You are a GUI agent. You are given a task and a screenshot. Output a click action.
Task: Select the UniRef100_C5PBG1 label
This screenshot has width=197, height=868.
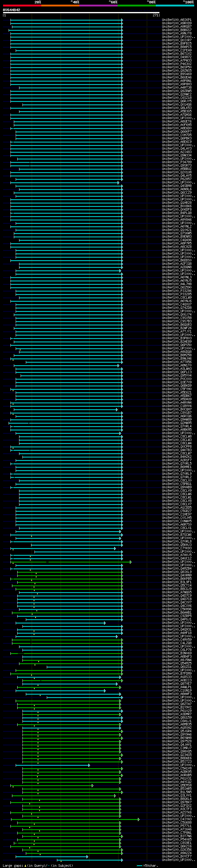pyautogui.click(x=177, y=484)
